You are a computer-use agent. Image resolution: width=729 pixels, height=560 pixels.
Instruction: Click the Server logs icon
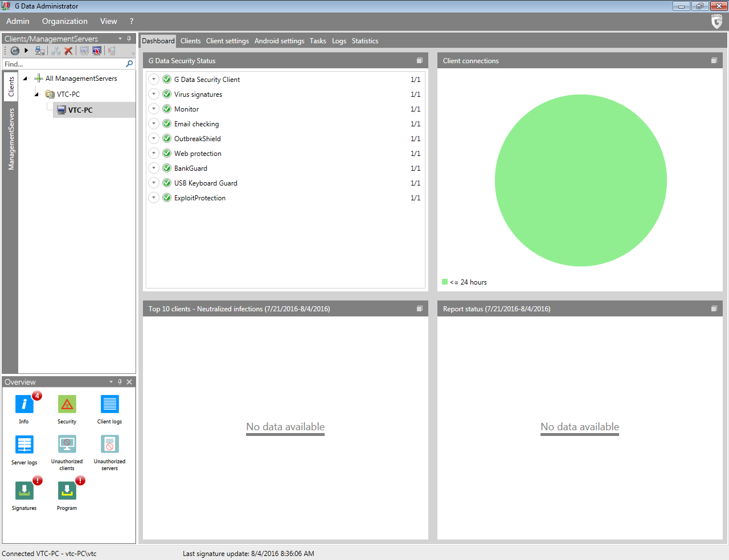click(x=24, y=444)
